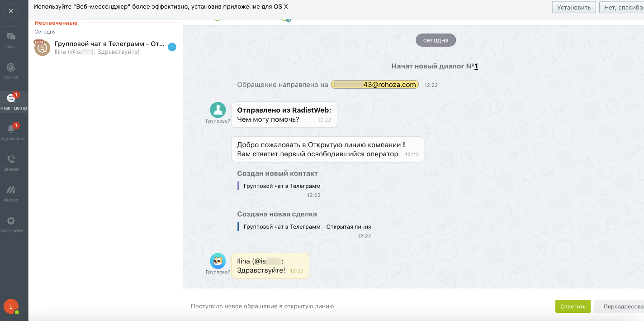
Task: Click the unread counter badge on chat
Action: (x=172, y=47)
